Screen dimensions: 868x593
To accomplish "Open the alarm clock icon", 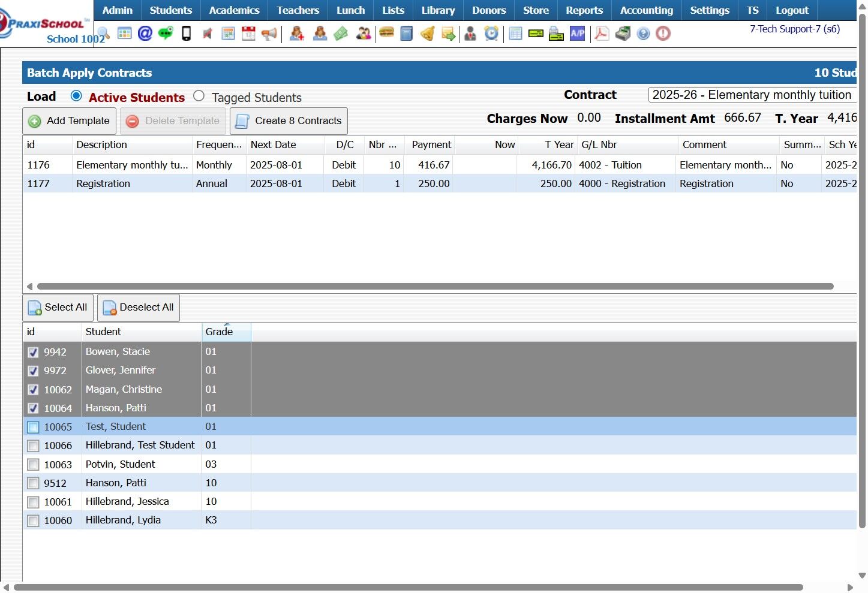I will click(x=491, y=34).
